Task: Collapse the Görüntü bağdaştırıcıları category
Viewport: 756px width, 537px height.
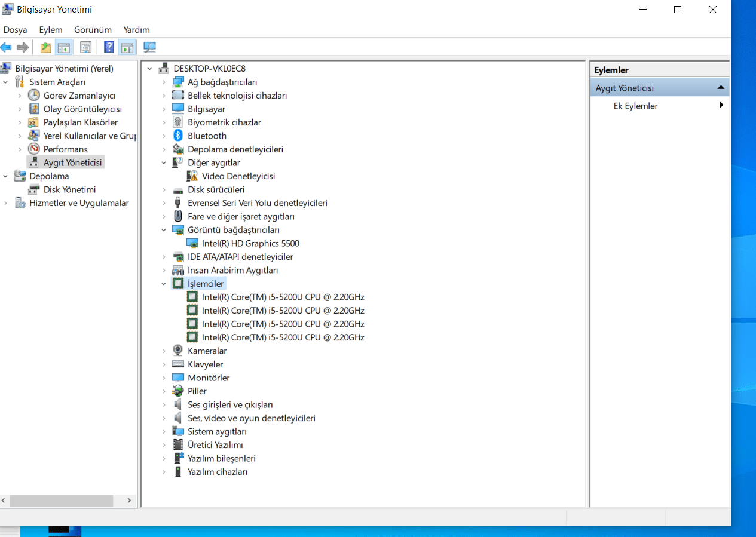Action: [164, 230]
